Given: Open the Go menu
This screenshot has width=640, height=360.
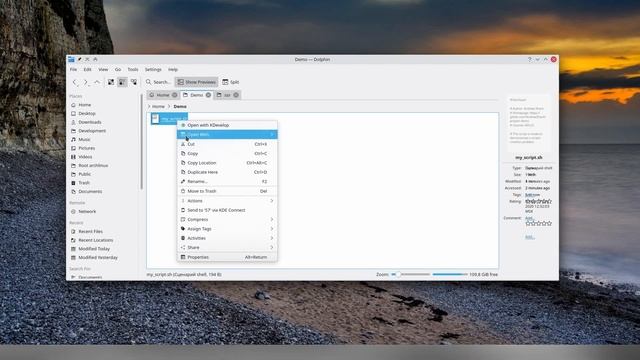Looking at the screenshot, I should [x=118, y=69].
